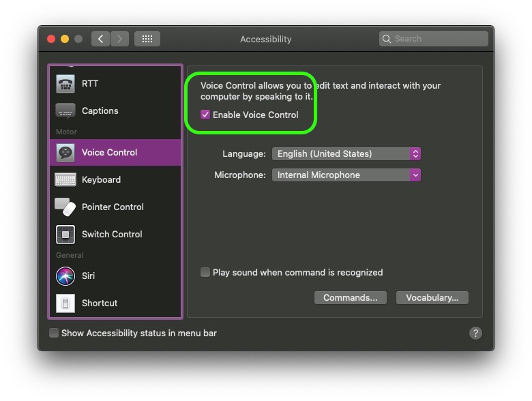Click the Voice Control speech bubble icon
Viewport: 532px width, 401px height.
pos(65,153)
